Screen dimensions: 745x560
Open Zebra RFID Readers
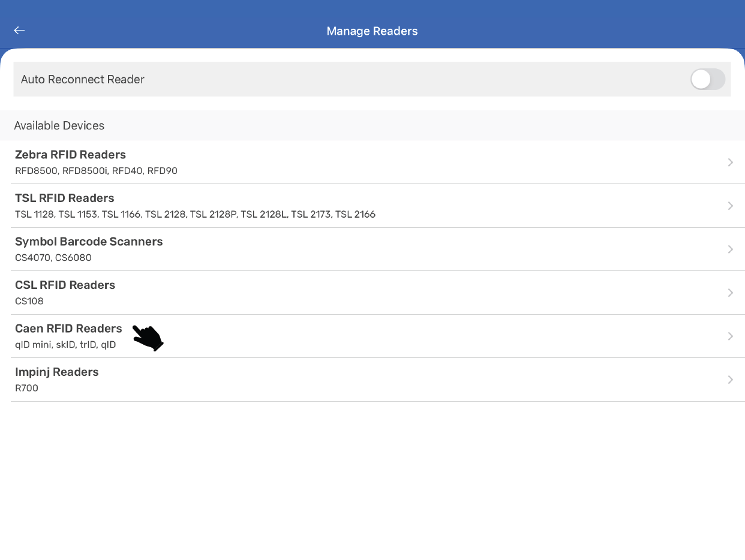click(70, 155)
